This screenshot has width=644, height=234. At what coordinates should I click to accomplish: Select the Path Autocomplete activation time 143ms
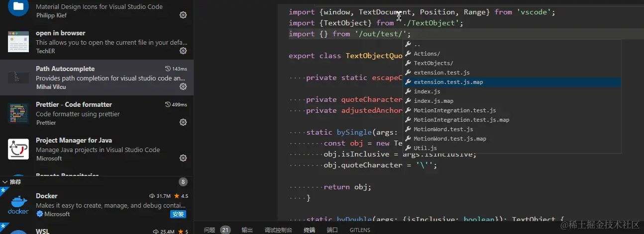tap(176, 69)
